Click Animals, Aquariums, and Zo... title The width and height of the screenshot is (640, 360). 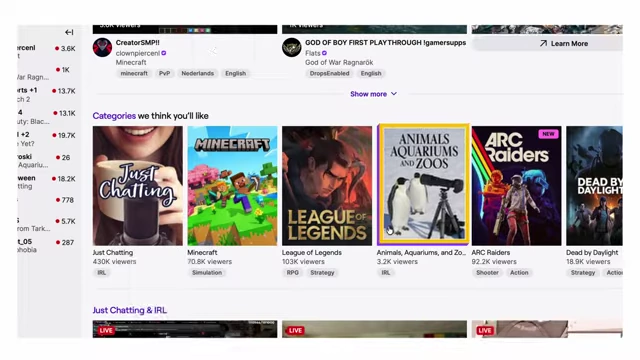point(421,253)
